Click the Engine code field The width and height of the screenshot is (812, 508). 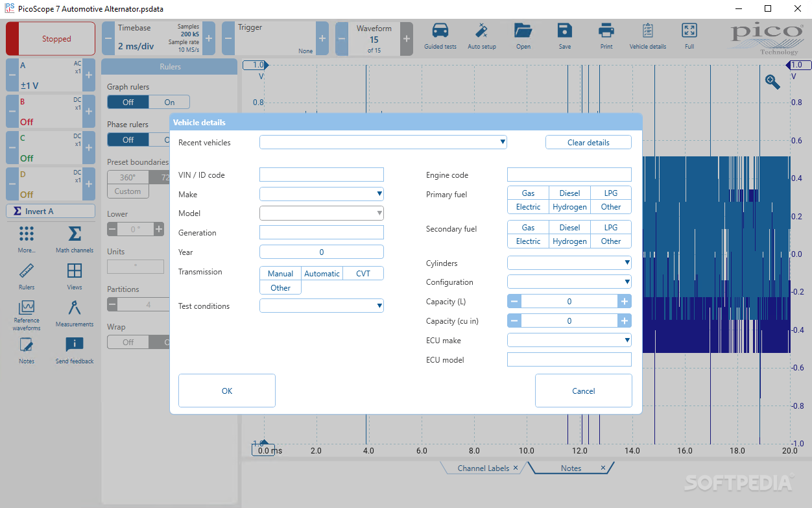pyautogui.click(x=569, y=175)
